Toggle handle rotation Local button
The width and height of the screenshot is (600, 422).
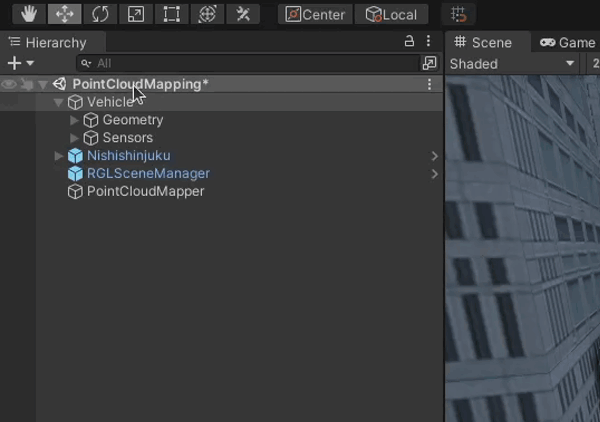[392, 14]
